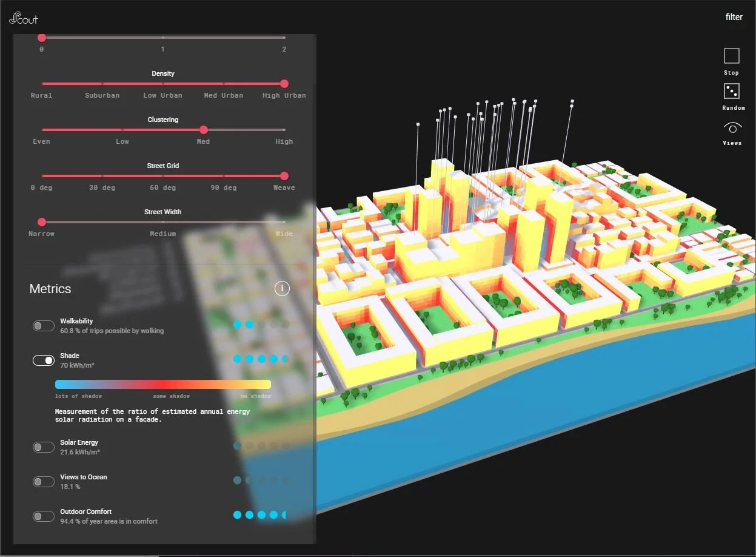The width and height of the screenshot is (756, 557).
Task: Click the Rural density label
Action: tap(41, 95)
